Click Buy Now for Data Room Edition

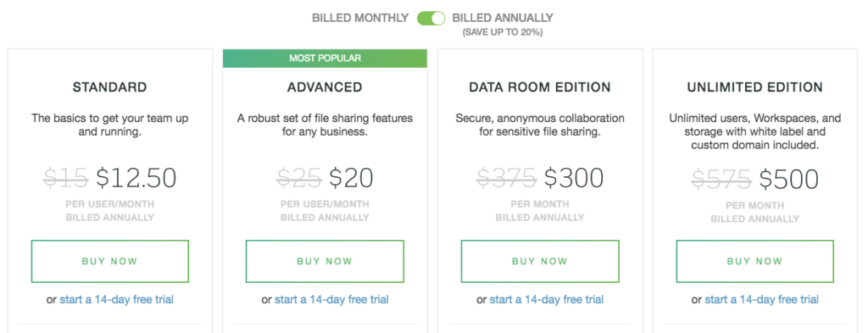[x=540, y=262]
